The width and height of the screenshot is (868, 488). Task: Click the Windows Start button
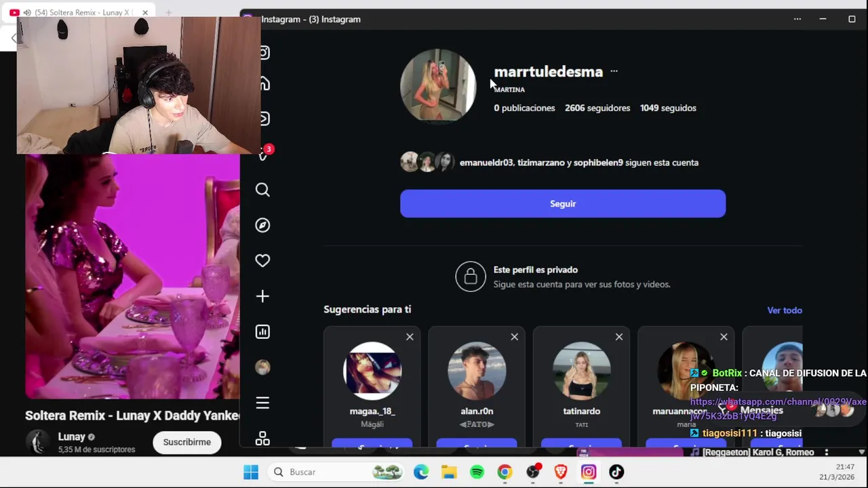[x=251, y=472]
